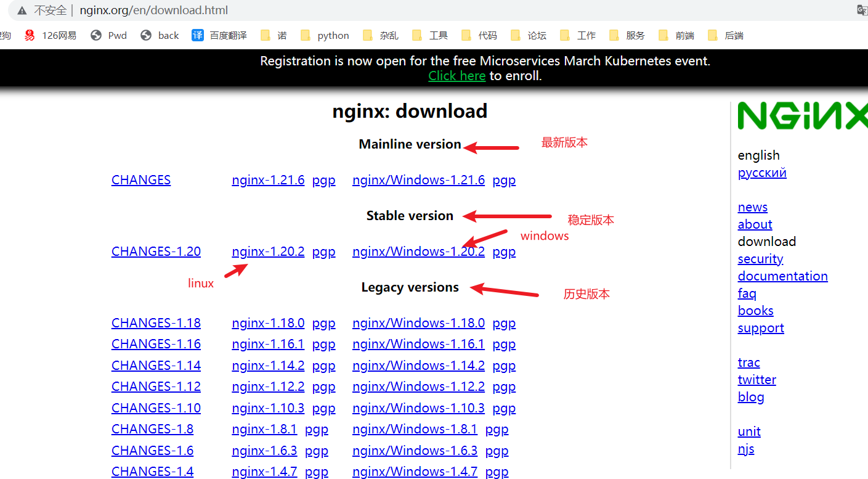Image resolution: width=868 pixels, height=479 pixels.
Task: Open CHANGES-1.18 link
Action: point(156,323)
